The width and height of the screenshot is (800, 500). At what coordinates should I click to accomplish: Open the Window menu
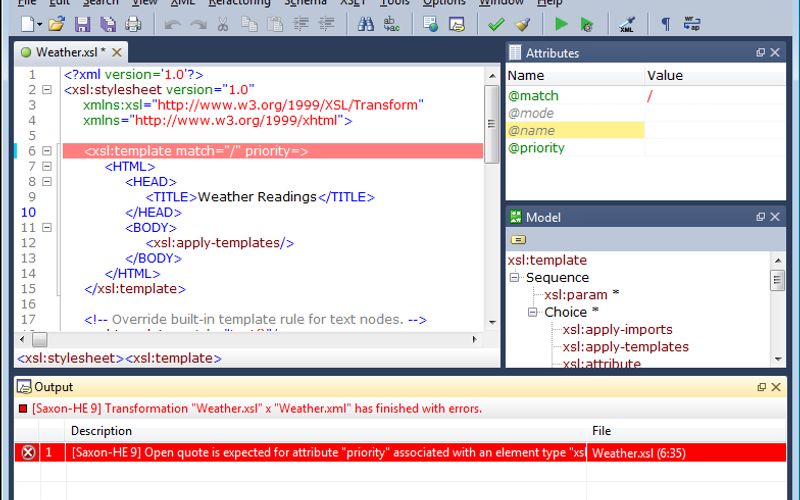[x=501, y=3]
